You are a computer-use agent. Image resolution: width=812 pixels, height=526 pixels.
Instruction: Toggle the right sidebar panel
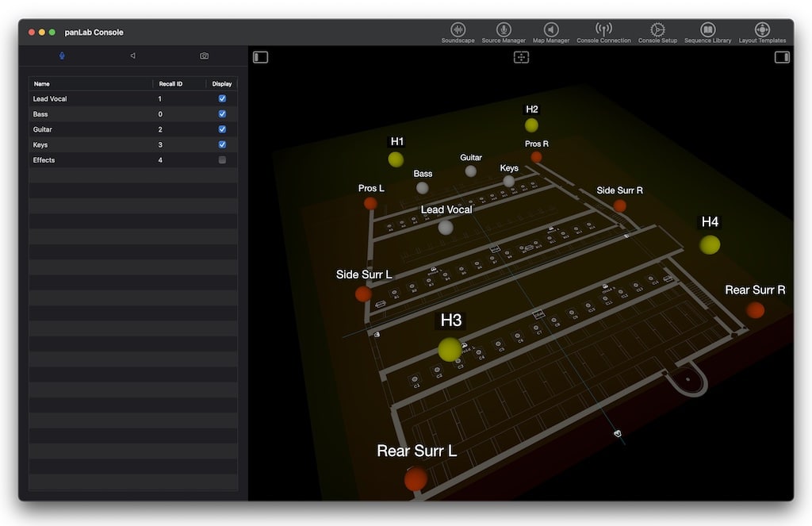(782, 57)
